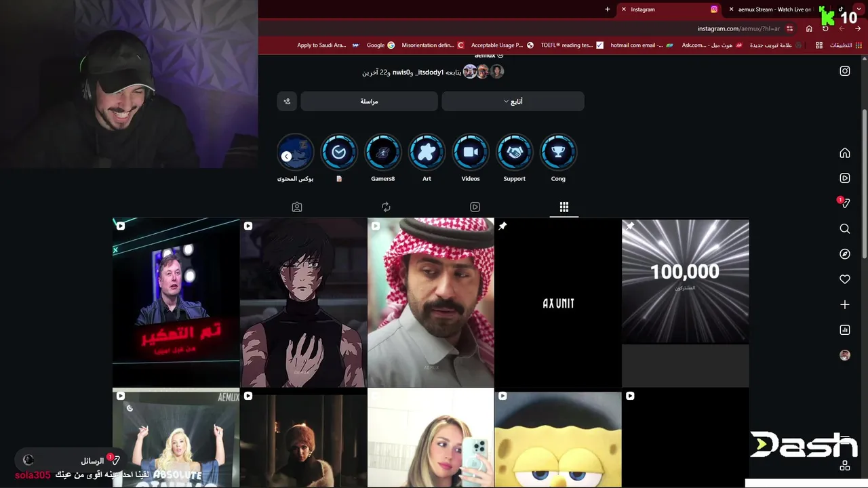Open the SpongeBob face post
This screenshot has height=488, width=868.
[558, 438]
